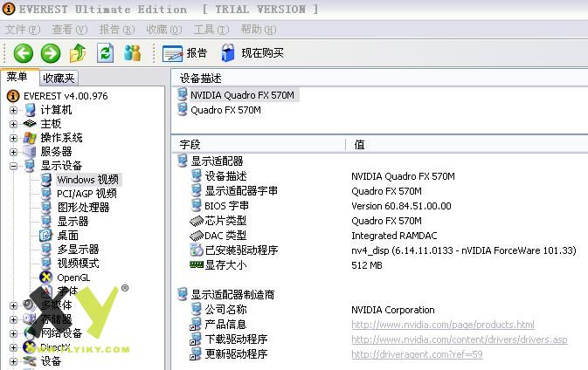Click the 已安装驱动程序 driver icon
Image resolution: width=588 pixels, height=370 pixels.
coord(197,250)
